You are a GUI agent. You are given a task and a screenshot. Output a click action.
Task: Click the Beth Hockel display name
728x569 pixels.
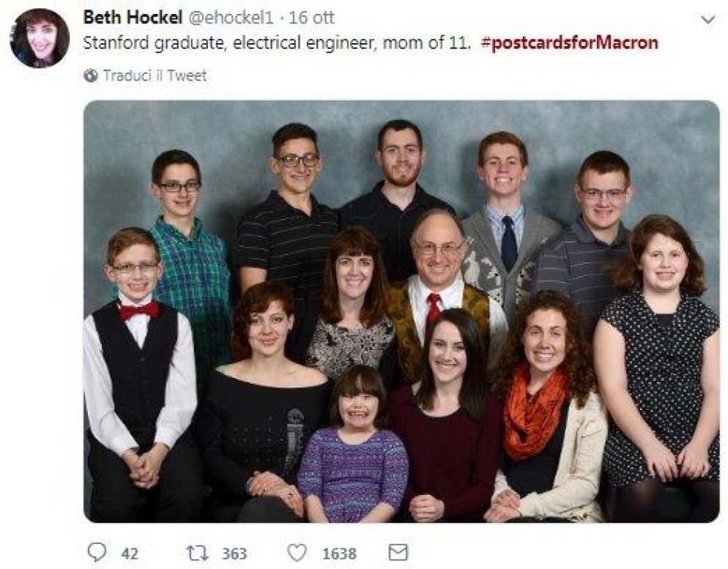(133, 18)
